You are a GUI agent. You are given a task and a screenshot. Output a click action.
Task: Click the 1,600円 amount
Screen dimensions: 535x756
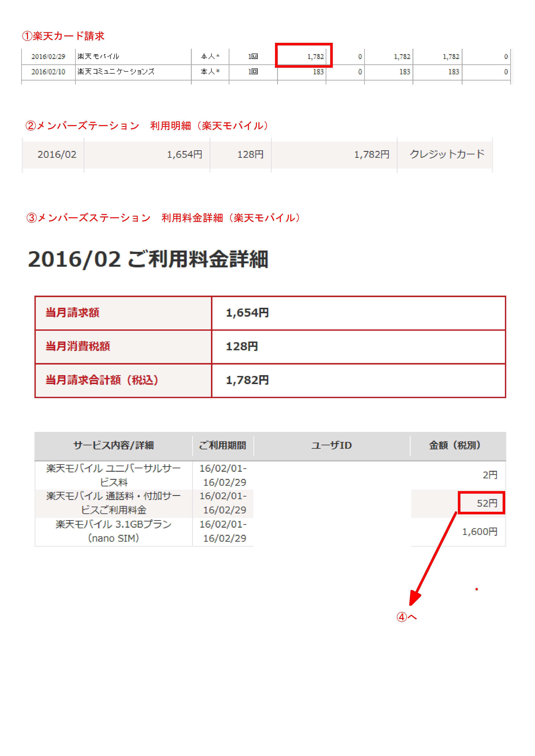(x=480, y=531)
